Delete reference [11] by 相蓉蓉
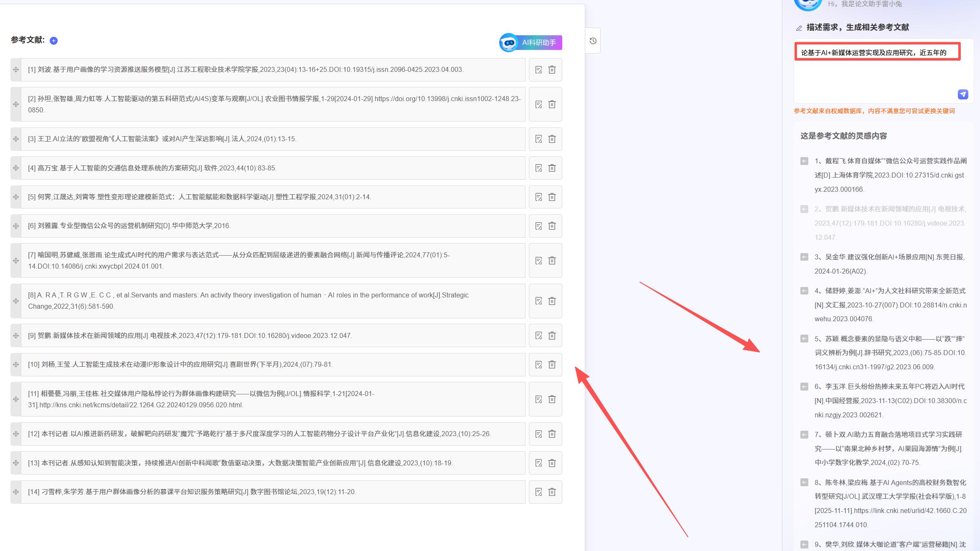This screenshot has width=980, height=551. coord(552,399)
